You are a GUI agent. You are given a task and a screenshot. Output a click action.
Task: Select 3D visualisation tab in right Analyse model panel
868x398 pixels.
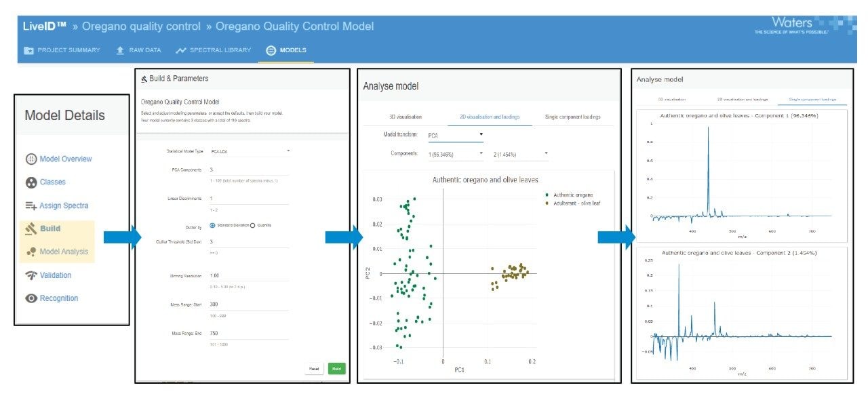click(x=672, y=99)
